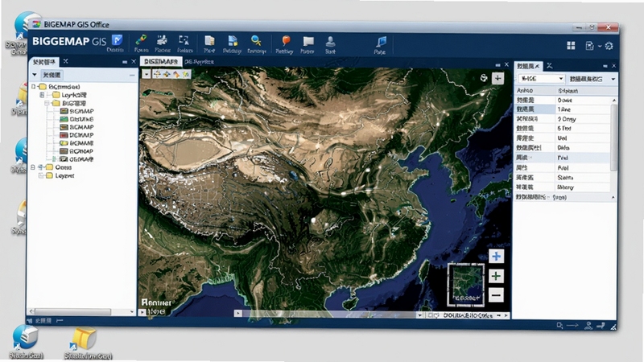This screenshot has width=644, height=362.
Task: Click the button beside the layer panel triangle
Action: (52, 75)
